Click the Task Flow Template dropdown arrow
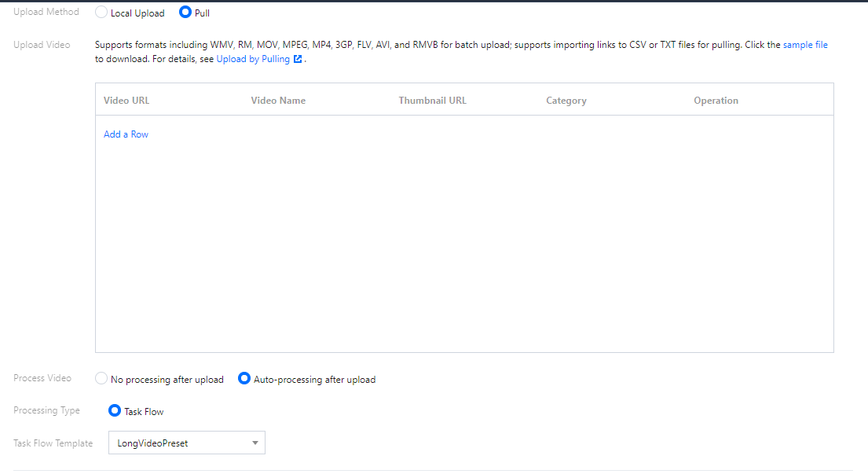 [255, 443]
